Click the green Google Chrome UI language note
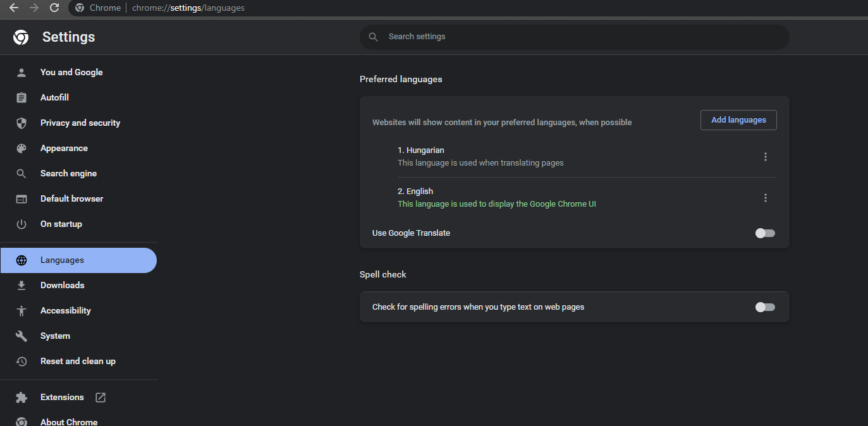868x426 pixels. pos(497,204)
